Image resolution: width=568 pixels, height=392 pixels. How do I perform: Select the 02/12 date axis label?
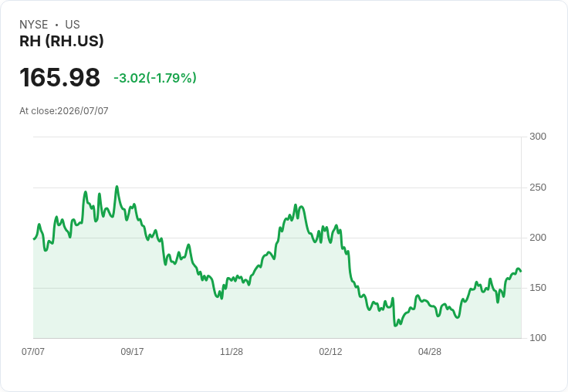point(330,351)
